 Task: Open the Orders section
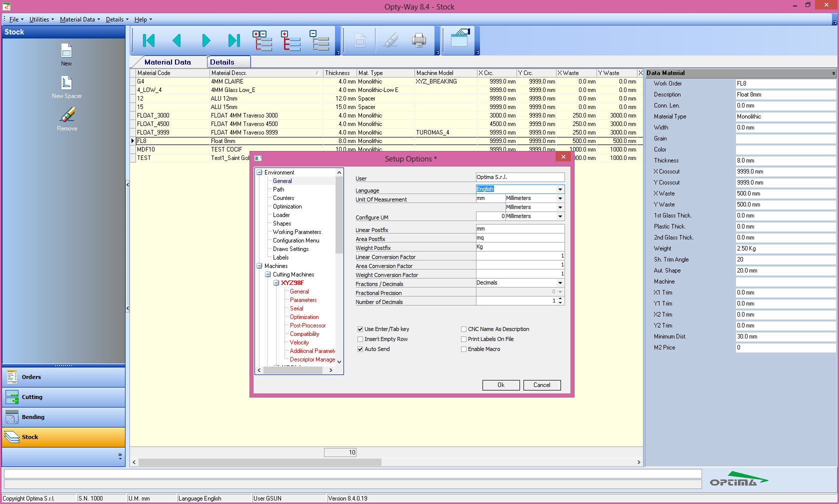coord(63,377)
